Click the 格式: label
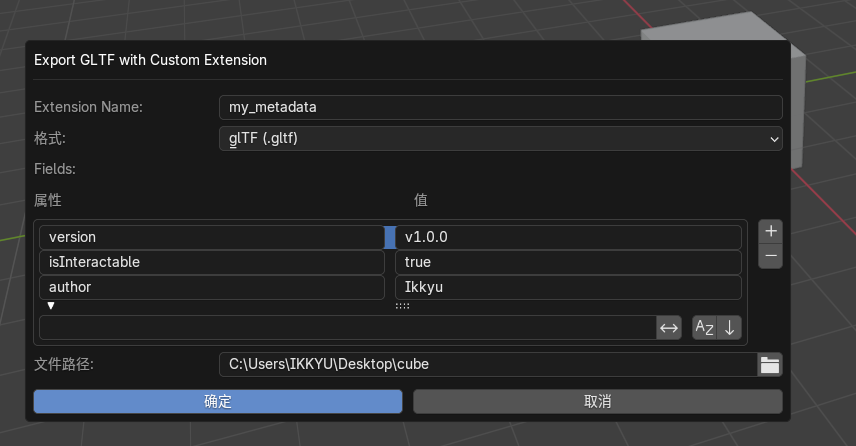This screenshot has height=446, width=856. (50, 139)
